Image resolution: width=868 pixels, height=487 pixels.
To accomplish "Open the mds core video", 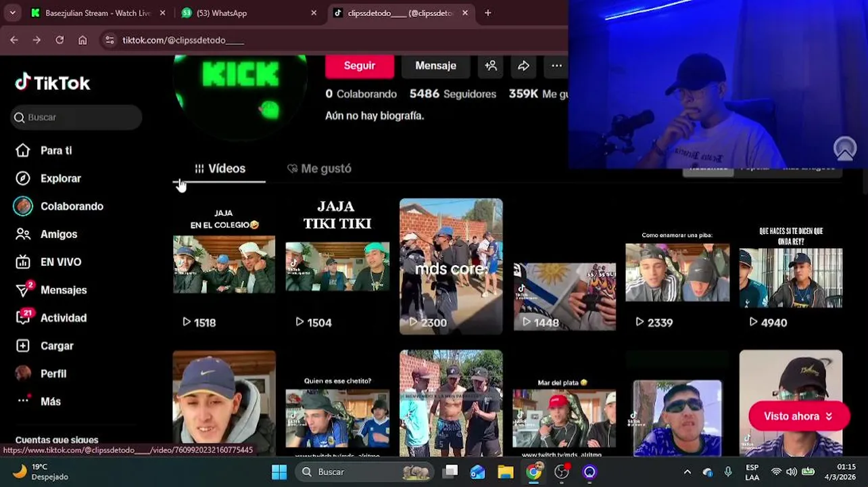I will click(451, 266).
